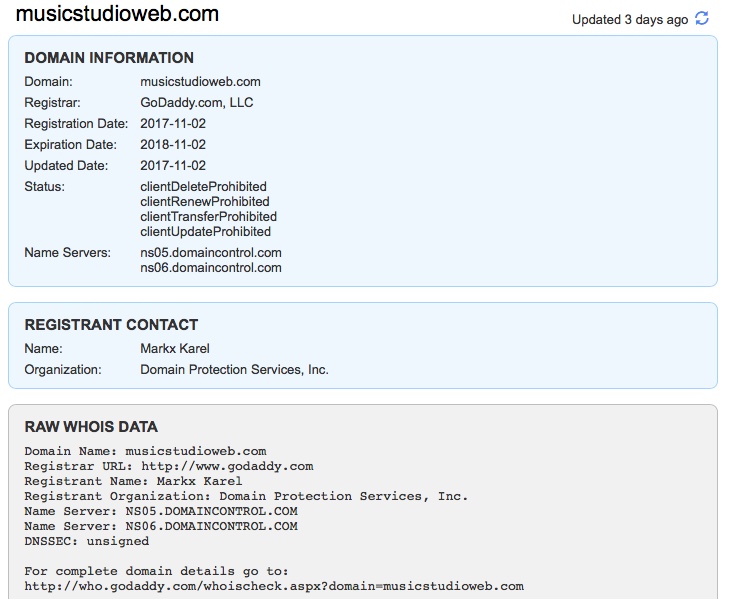Click the DOMAIN INFORMATION section heading
Image resolution: width=730 pixels, height=599 pixels.
click(x=109, y=58)
